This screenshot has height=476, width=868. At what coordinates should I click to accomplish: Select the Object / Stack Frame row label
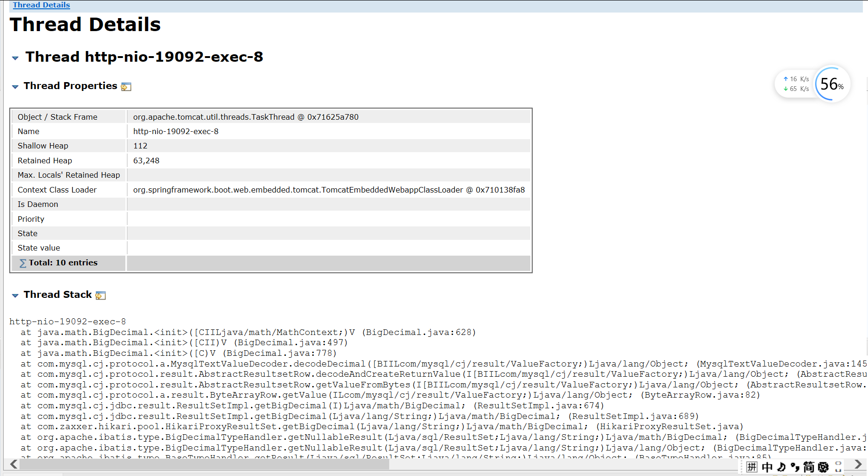(58, 117)
